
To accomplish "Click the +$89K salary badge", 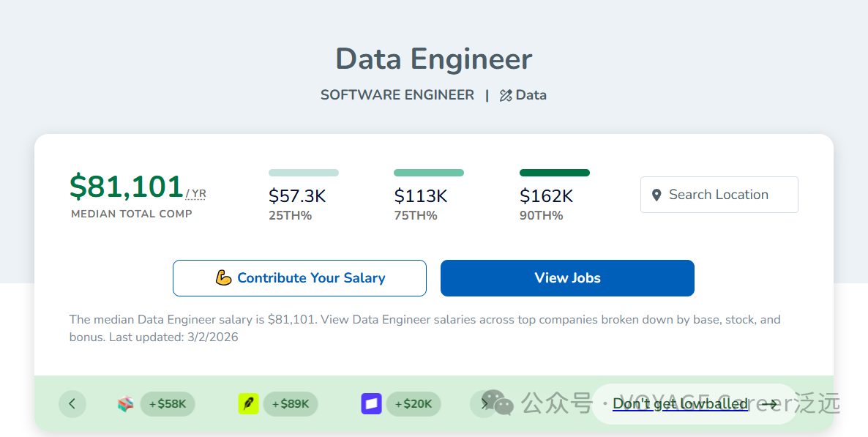I will click(291, 403).
